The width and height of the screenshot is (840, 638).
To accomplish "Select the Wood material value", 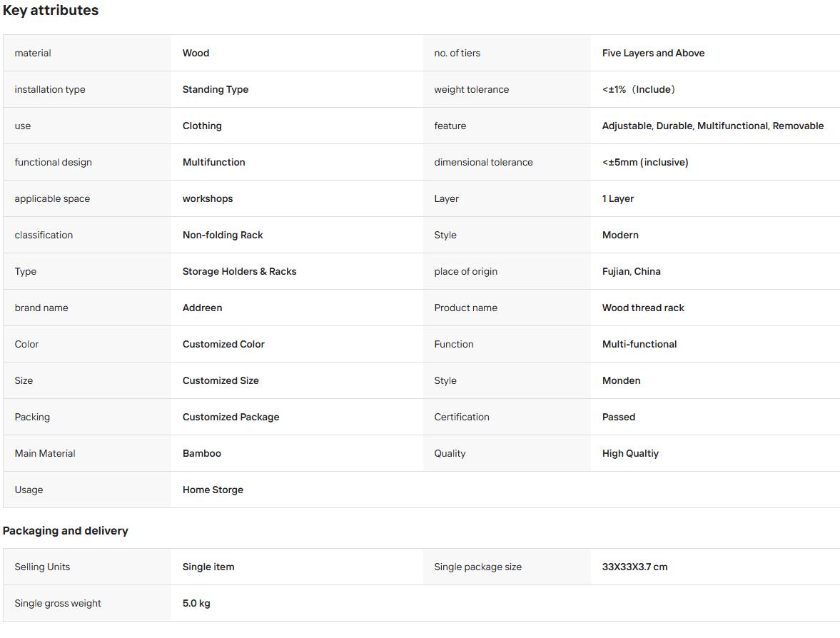I will click(196, 53).
